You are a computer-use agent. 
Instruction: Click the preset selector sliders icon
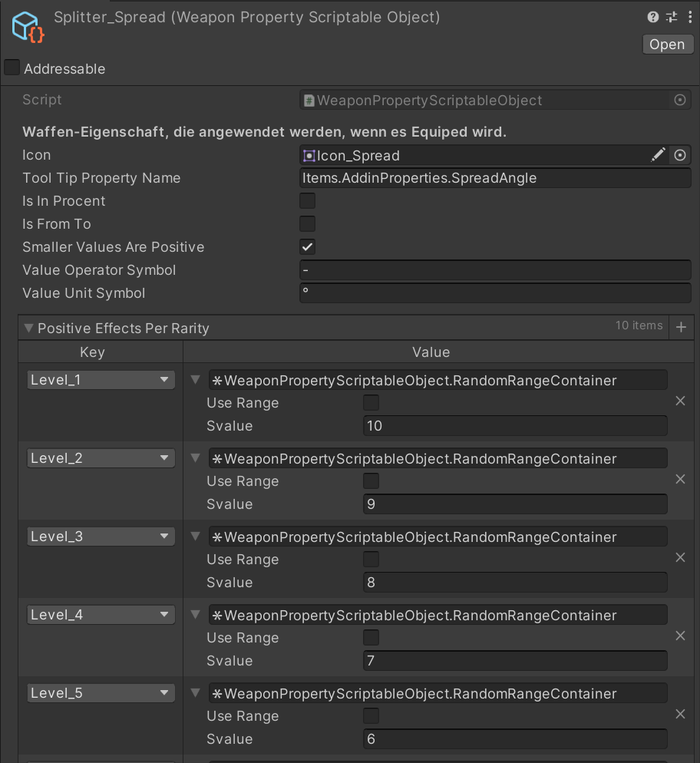(672, 17)
